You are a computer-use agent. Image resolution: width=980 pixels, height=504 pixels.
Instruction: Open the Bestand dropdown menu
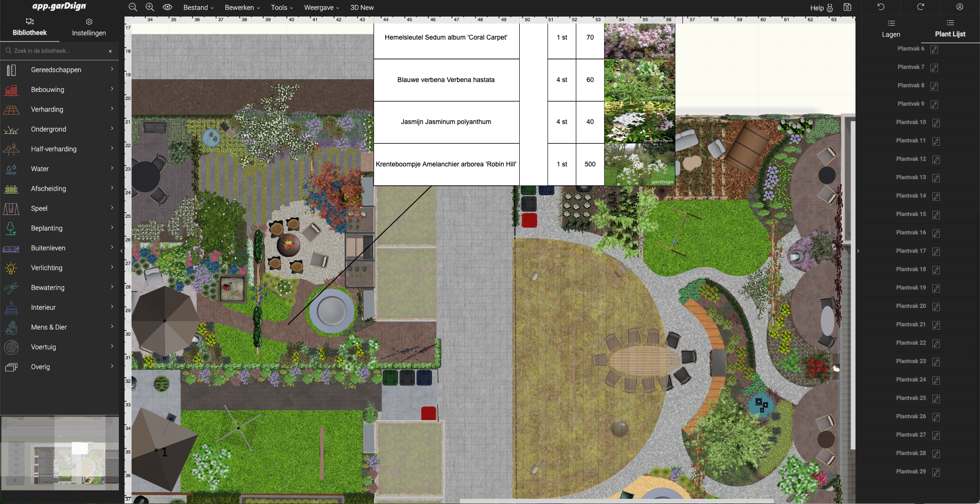198,8
